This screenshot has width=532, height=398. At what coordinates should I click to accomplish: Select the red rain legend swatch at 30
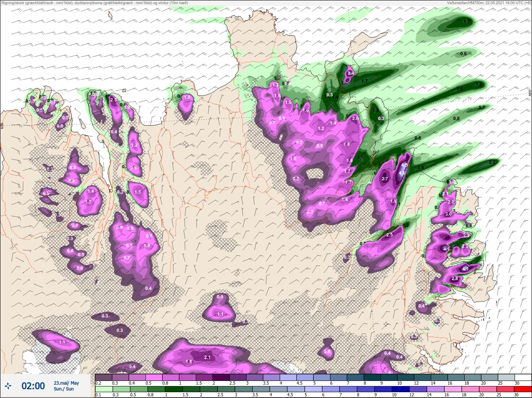(523, 389)
